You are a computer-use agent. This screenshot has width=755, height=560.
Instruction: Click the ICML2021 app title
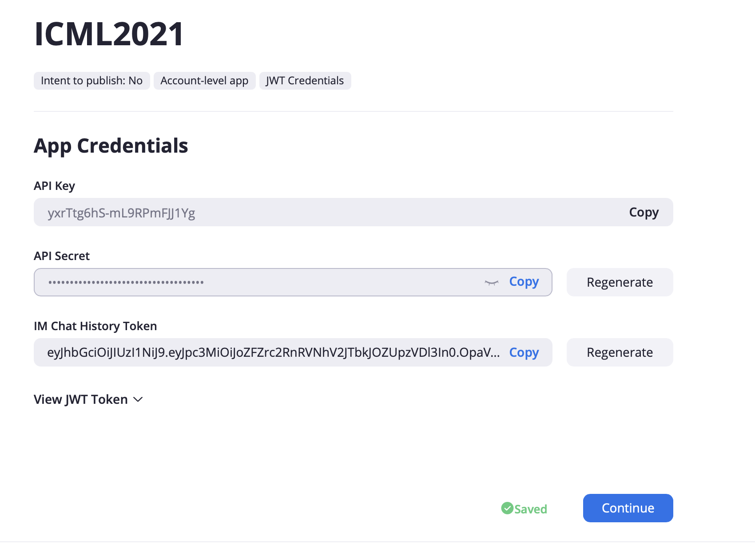coord(109,34)
